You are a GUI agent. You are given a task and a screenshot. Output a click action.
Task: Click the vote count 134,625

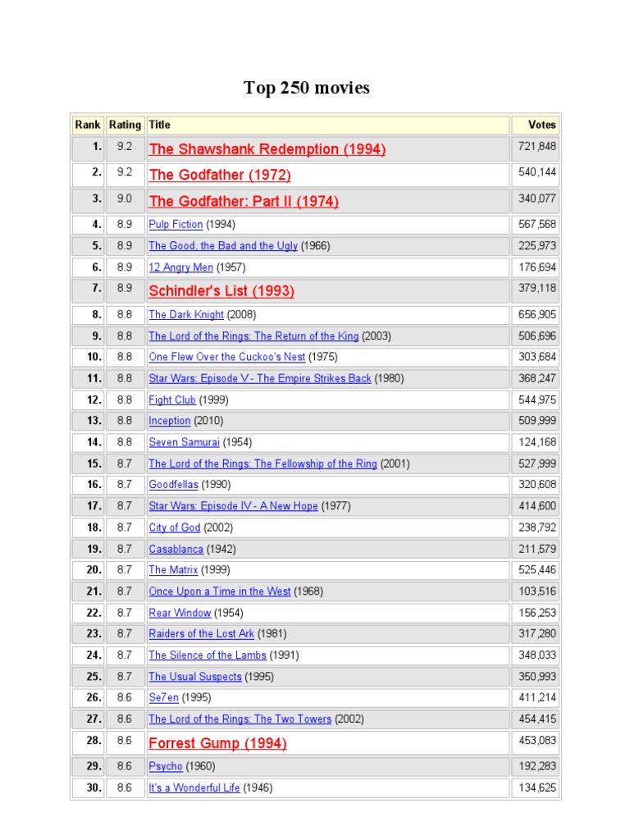pyautogui.click(x=536, y=787)
